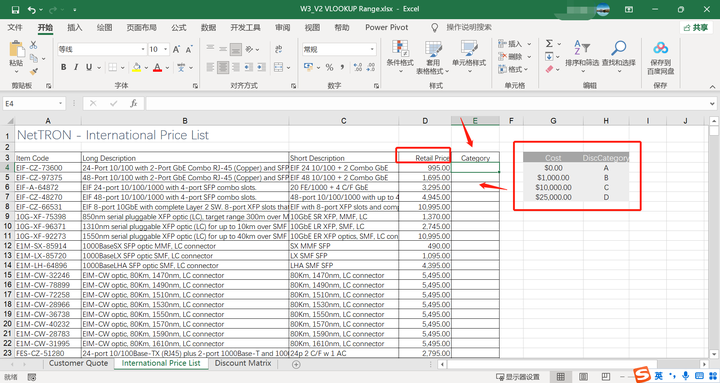Image resolution: width=720 pixels, height=383 pixels.
Task: Open the Discount Matrix sheet tab
Action: 243,363
